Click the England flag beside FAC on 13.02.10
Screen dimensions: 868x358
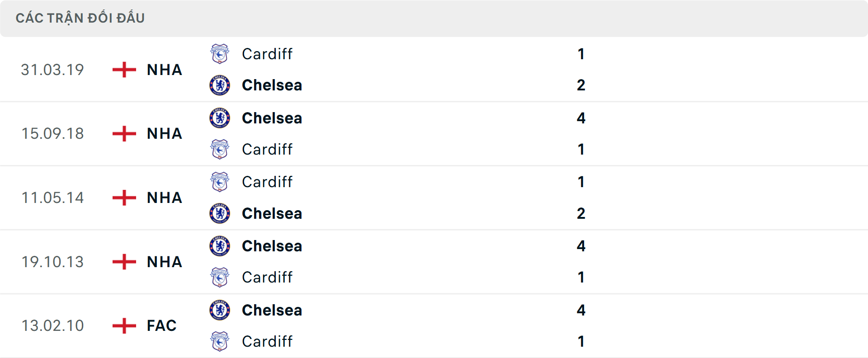123,325
